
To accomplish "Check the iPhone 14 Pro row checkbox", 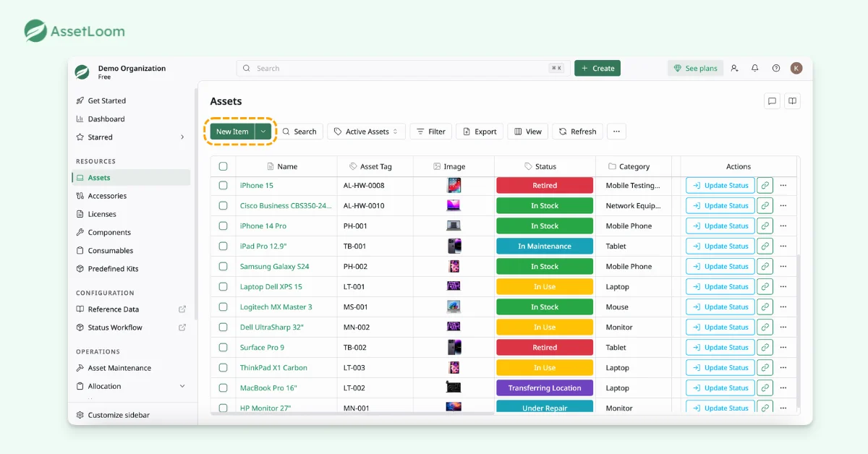I will [x=223, y=226].
